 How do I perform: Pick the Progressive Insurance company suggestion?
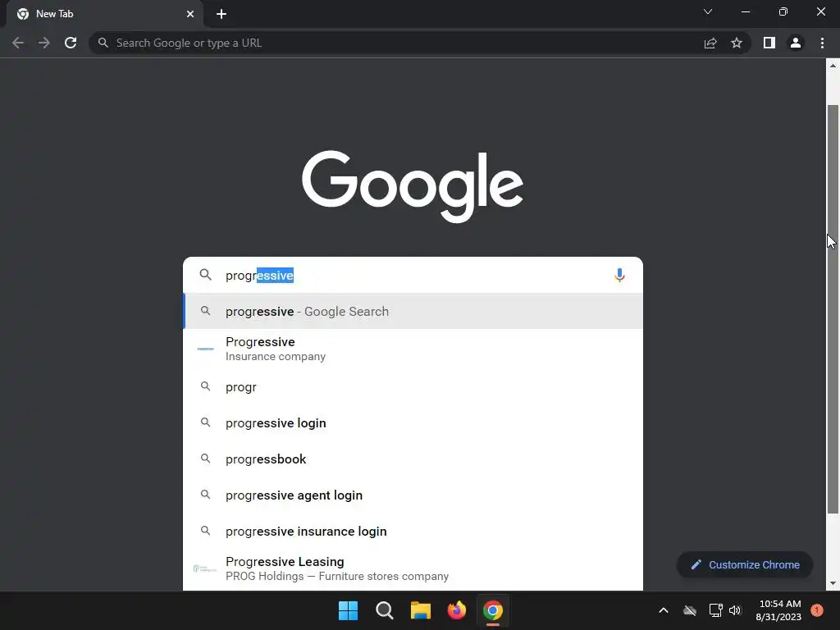pyautogui.click(x=413, y=349)
